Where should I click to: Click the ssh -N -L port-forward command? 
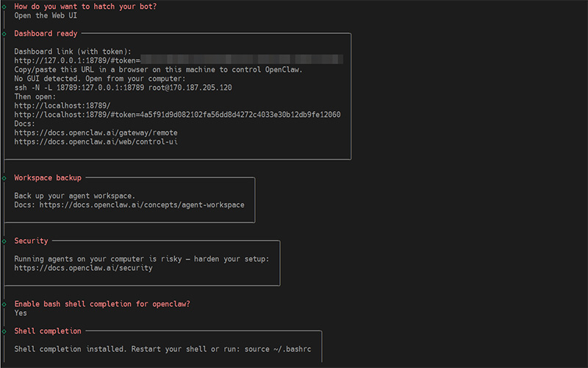click(x=123, y=87)
